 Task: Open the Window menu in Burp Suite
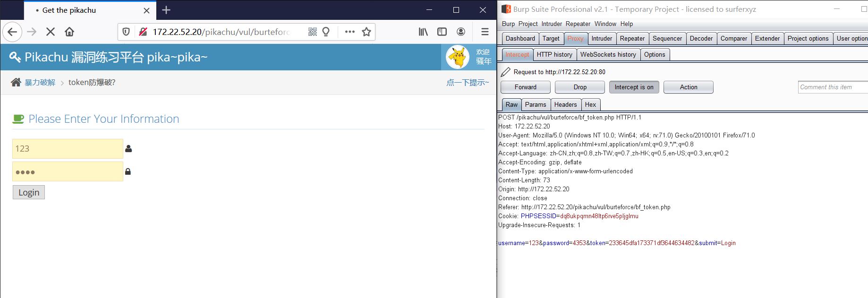pos(605,24)
